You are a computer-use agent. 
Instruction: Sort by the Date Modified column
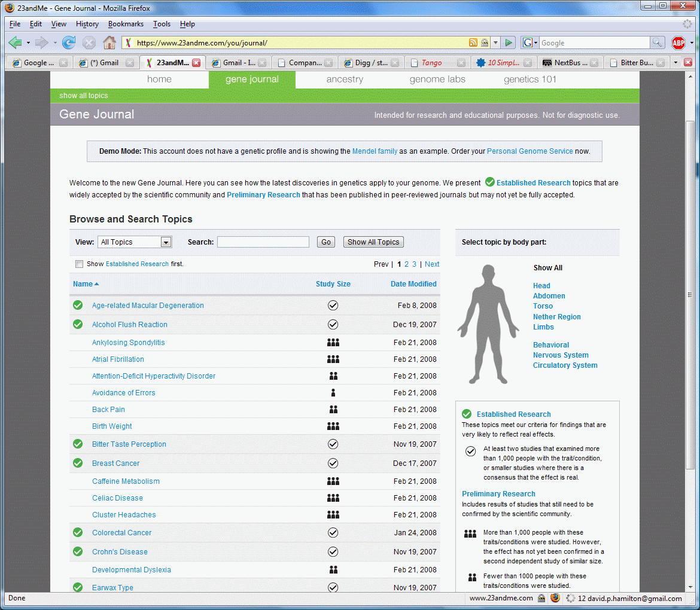click(x=413, y=284)
